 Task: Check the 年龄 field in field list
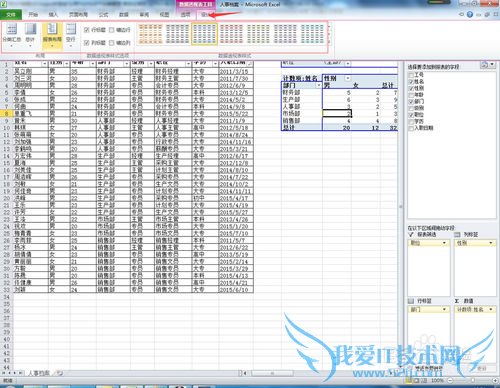point(411,95)
